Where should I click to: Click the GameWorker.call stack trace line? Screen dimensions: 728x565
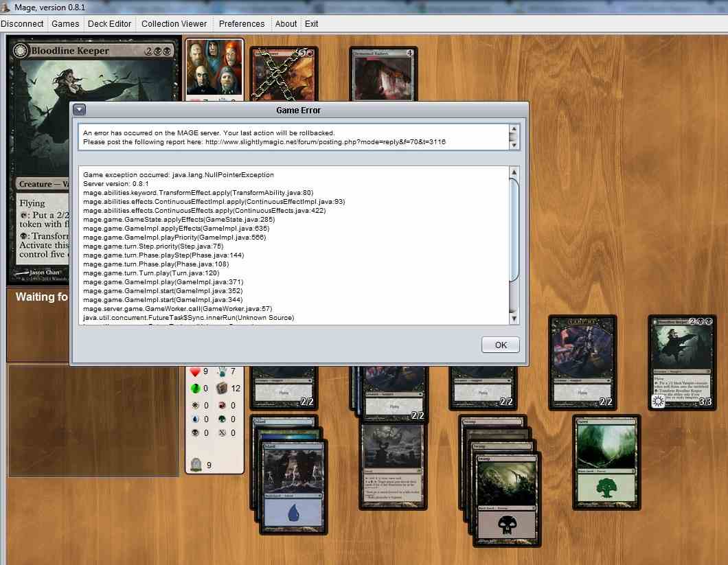click(177, 308)
